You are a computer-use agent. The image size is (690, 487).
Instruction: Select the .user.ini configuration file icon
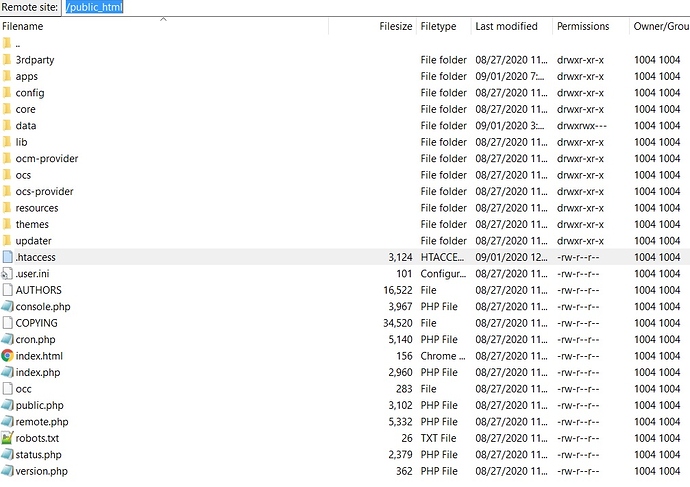(x=8, y=274)
